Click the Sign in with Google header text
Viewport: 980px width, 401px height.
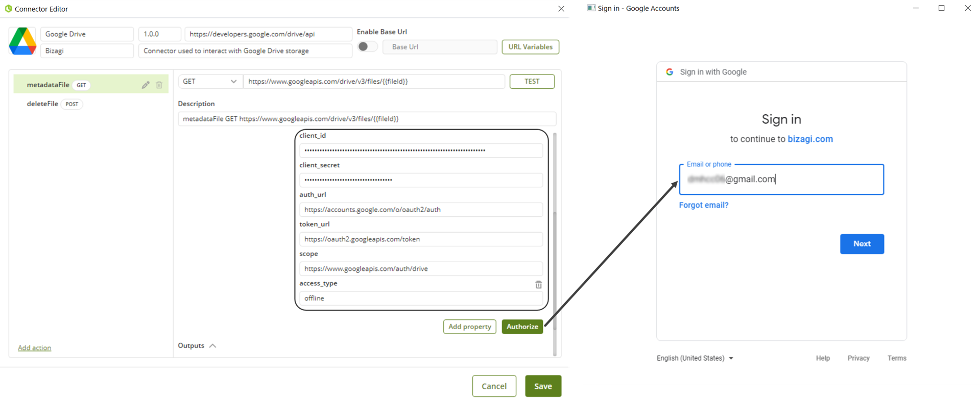coord(713,72)
